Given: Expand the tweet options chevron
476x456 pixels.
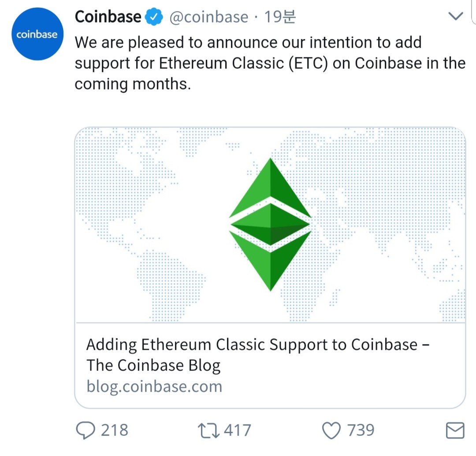Looking at the screenshot, I should point(455,17).
